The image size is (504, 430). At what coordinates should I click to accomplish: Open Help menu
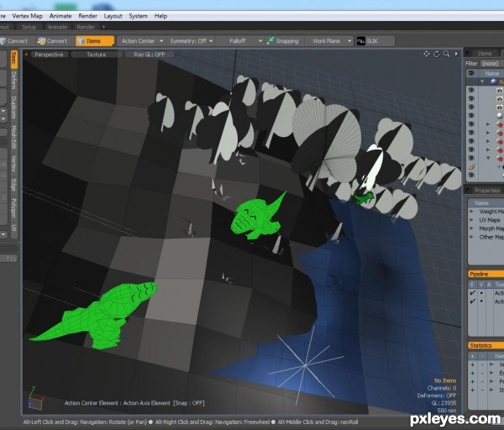coord(160,16)
